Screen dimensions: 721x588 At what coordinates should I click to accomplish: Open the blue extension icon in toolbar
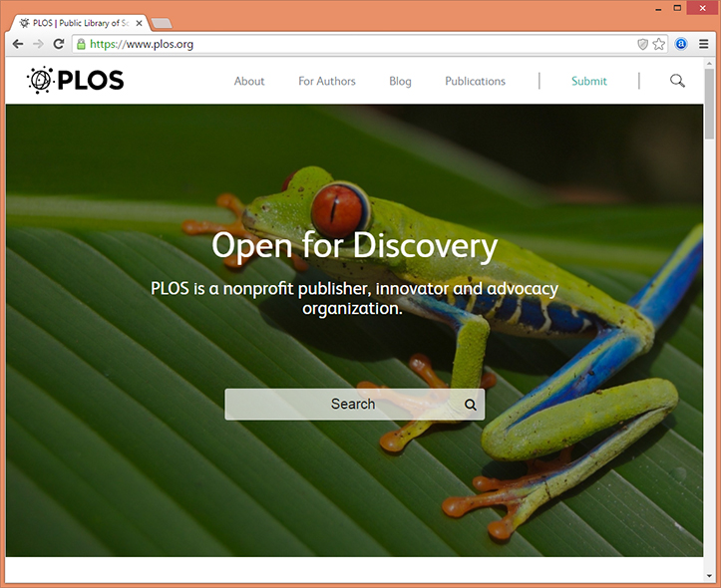click(x=681, y=44)
